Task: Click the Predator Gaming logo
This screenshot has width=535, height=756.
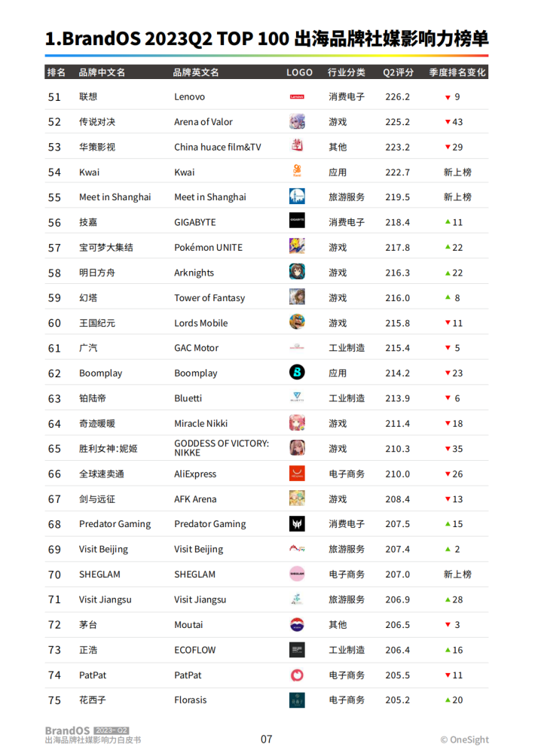Action: pyautogui.click(x=297, y=523)
